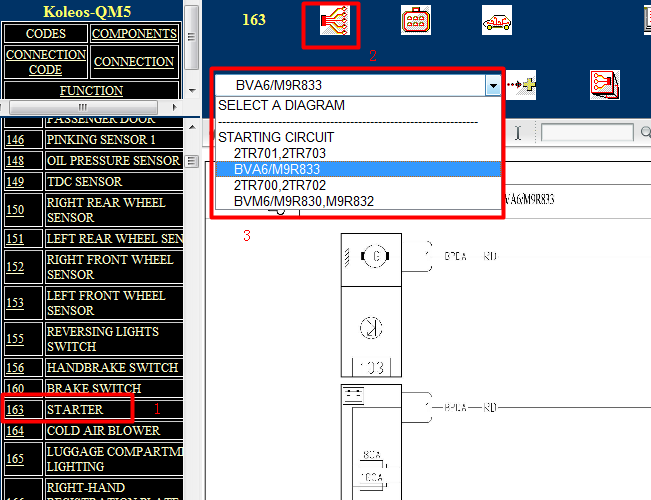The height and width of the screenshot is (500, 651).
Task: Click the search magnifier icon
Action: pos(646,133)
